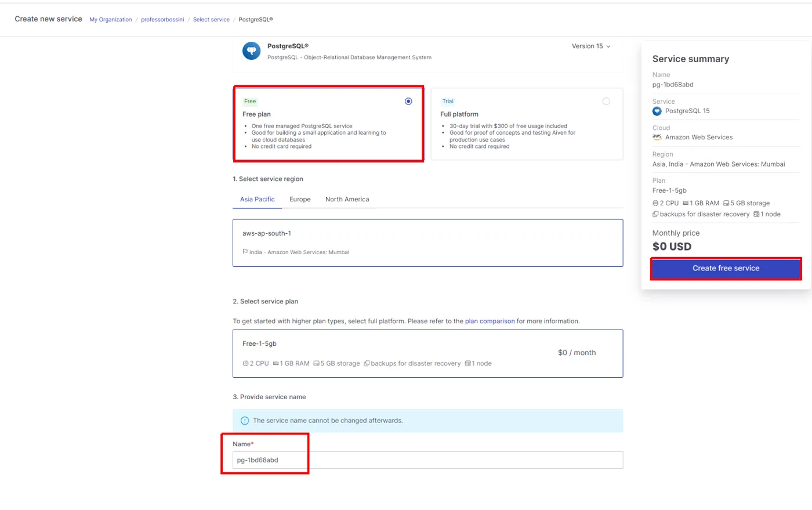Click the backups icon in Service summary

point(655,214)
